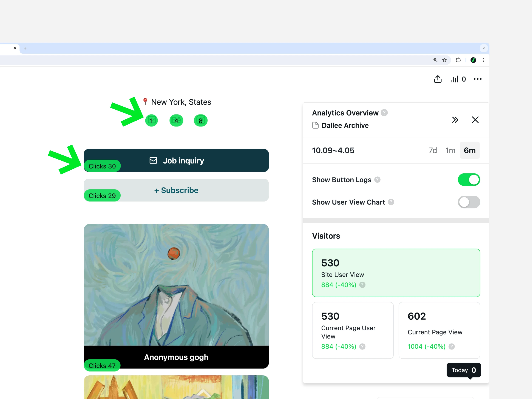Open the browser extensions puzzle icon
Screen dimensions: 532x399
click(x=458, y=60)
